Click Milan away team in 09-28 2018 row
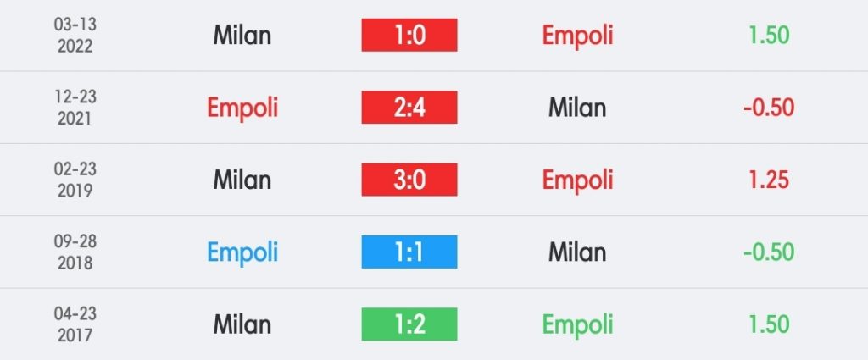Viewport: 868px width, 360px height. tap(577, 252)
